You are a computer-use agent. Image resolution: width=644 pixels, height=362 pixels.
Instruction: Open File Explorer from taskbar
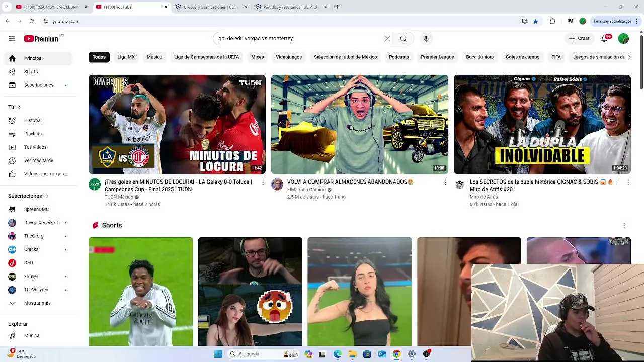(352, 354)
